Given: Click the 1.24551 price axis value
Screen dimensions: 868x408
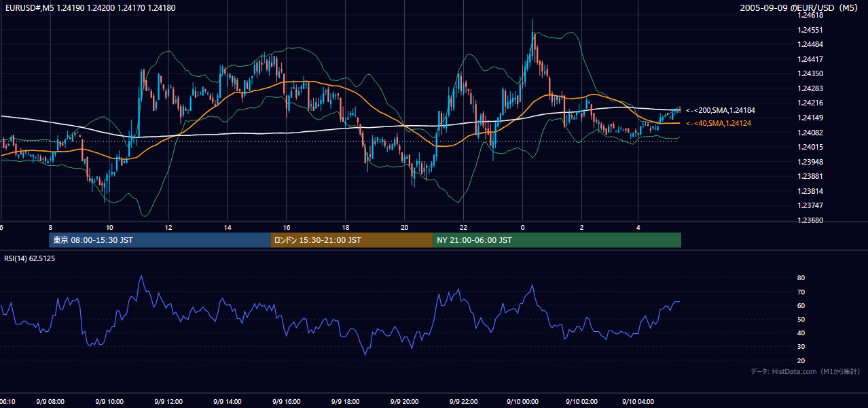Looking at the screenshot, I should click(x=810, y=30).
